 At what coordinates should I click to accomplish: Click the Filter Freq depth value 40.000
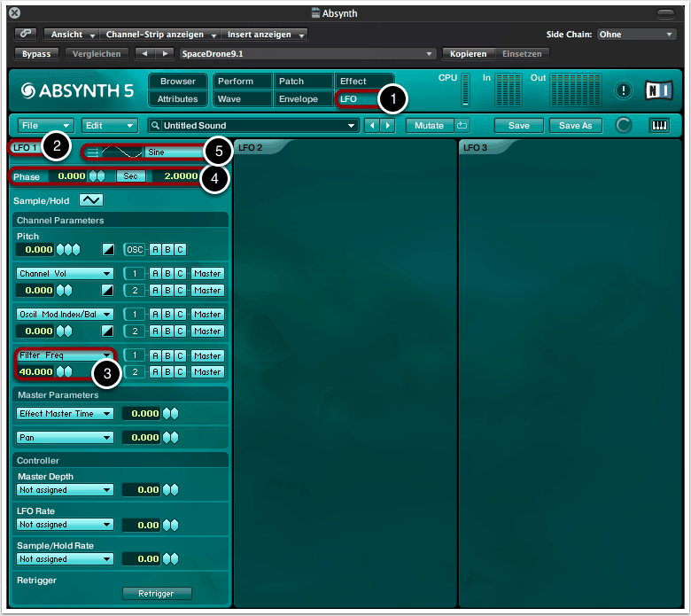35,371
